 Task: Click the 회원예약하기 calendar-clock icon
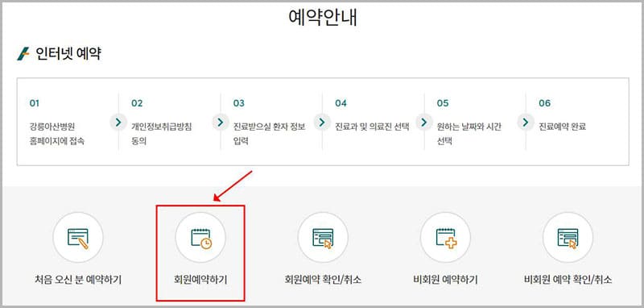[x=200, y=237]
